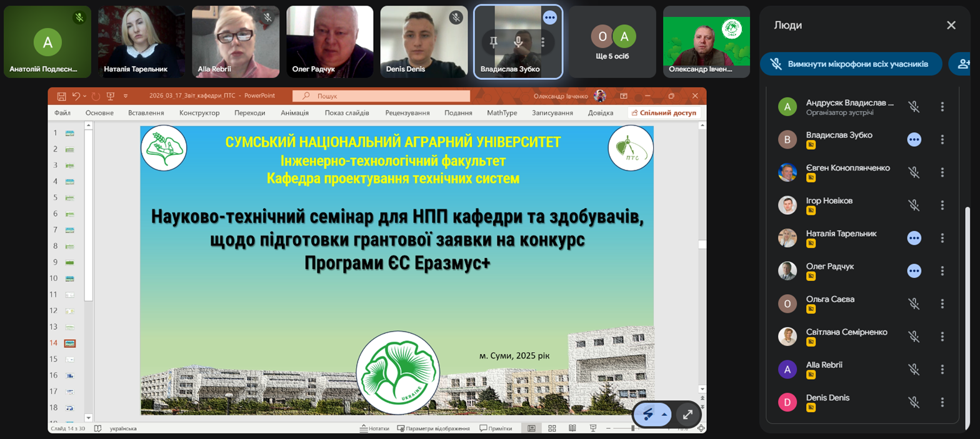Click the Спільний доступ button

pos(664,113)
